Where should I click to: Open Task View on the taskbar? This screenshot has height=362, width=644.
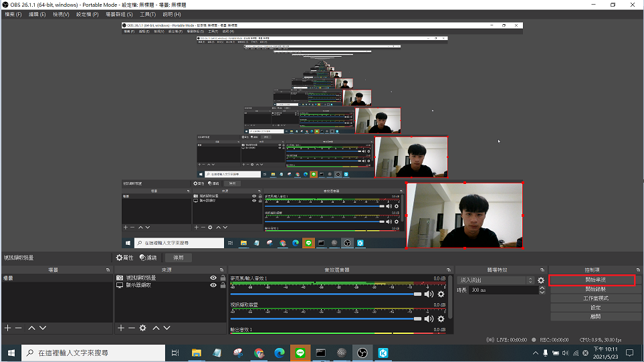[175, 353]
